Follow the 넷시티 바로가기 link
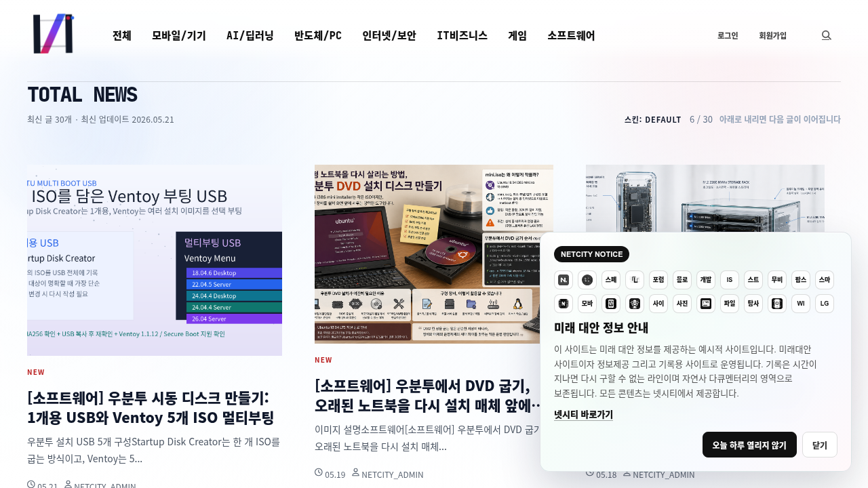Image resolution: width=868 pixels, height=488 pixels. (x=583, y=414)
